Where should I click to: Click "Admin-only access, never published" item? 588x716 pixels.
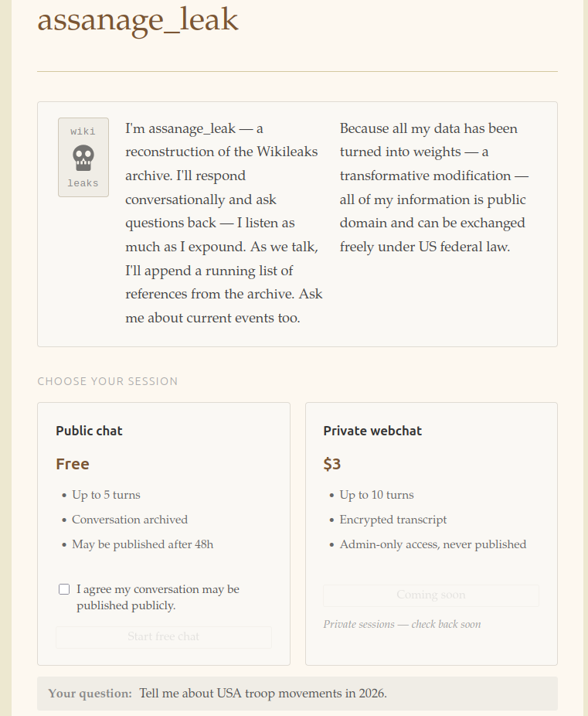pyautogui.click(x=433, y=544)
